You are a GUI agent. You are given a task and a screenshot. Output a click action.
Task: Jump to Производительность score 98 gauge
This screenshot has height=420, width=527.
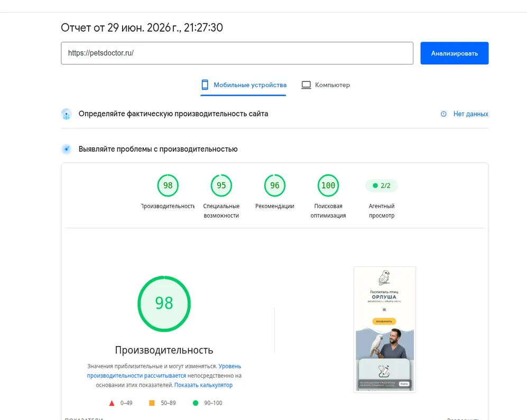tap(168, 185)
